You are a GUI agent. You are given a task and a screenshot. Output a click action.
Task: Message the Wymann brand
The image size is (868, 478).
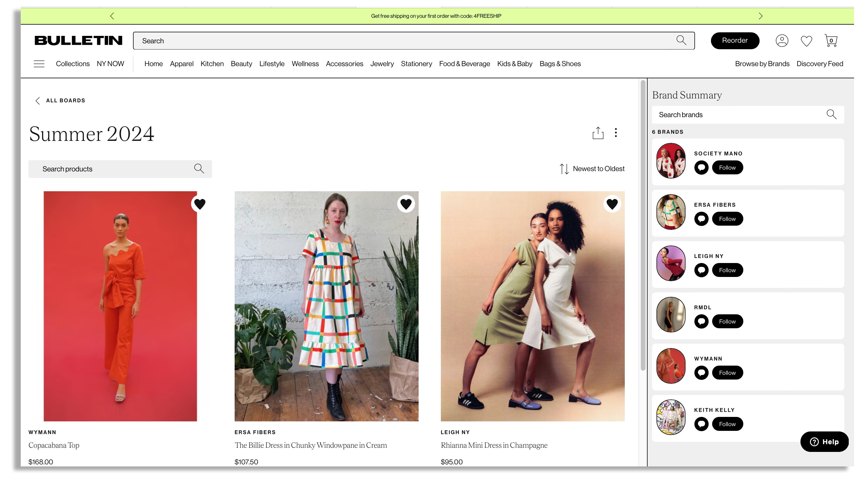click(701, 373)
